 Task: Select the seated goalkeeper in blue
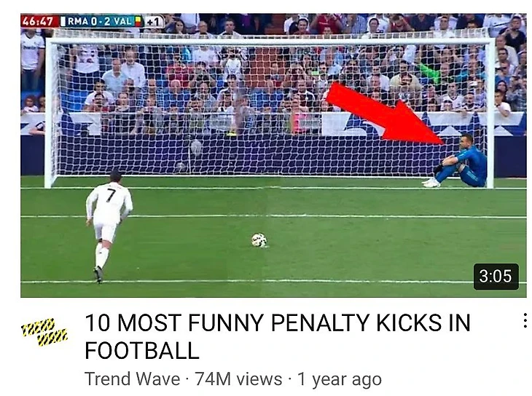pos(455,161)
